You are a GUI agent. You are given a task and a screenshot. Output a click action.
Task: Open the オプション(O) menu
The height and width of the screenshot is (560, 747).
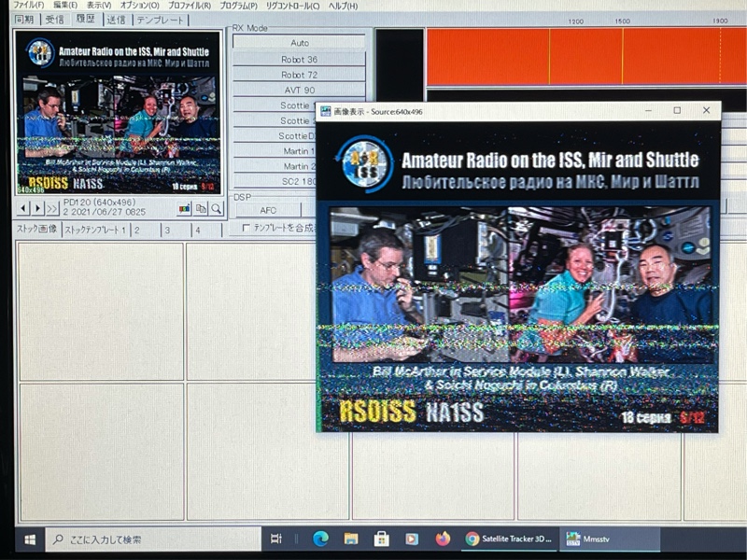[139, 6]
